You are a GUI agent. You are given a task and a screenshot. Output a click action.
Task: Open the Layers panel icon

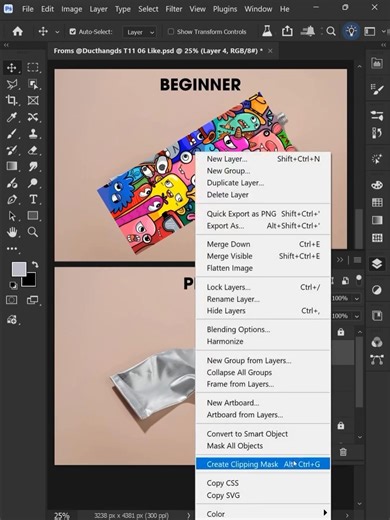click(x=377, y=264)
